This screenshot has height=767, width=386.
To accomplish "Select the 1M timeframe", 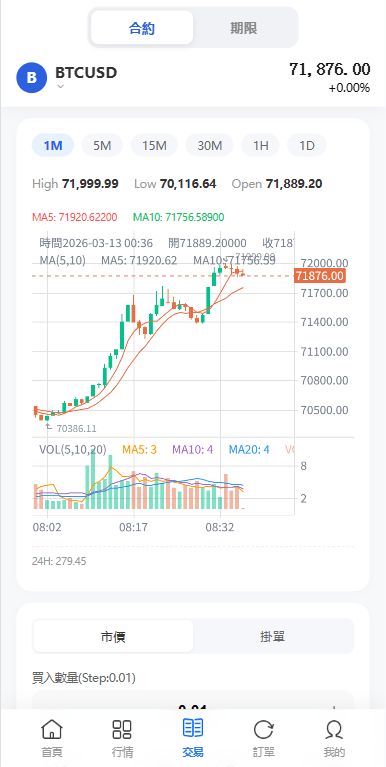I will [53, 145].
